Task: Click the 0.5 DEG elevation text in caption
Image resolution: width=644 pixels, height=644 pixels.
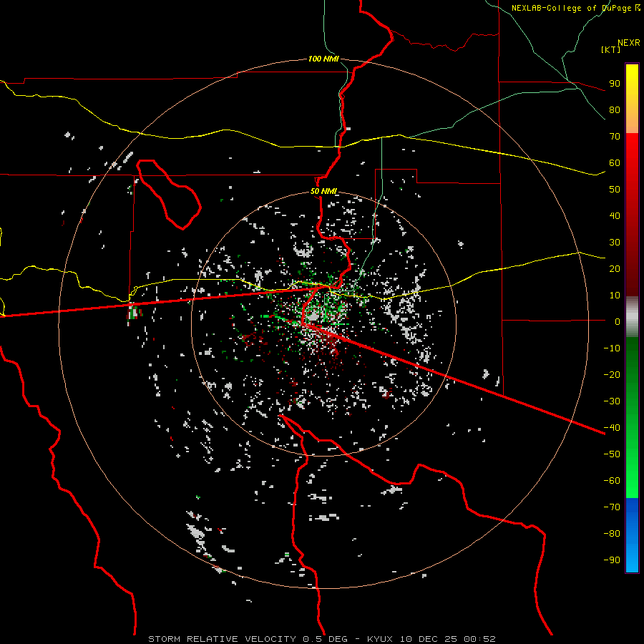Action: tap(326, 639)
